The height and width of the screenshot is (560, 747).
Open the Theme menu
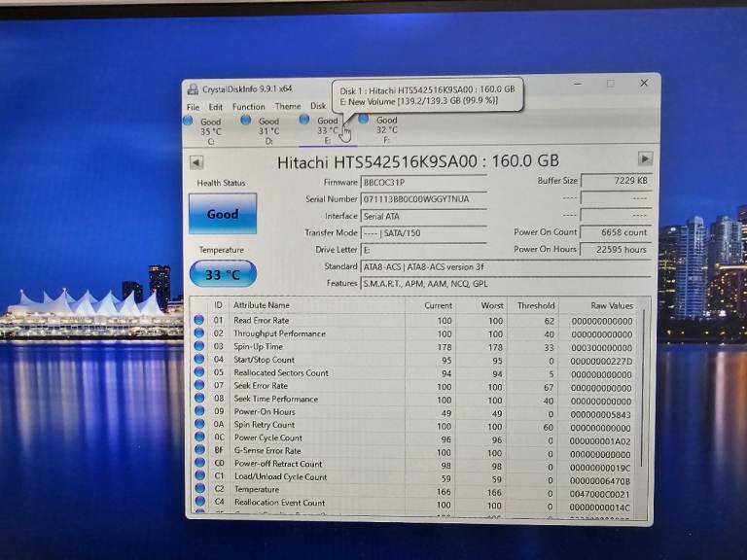(x=288, y=106)
